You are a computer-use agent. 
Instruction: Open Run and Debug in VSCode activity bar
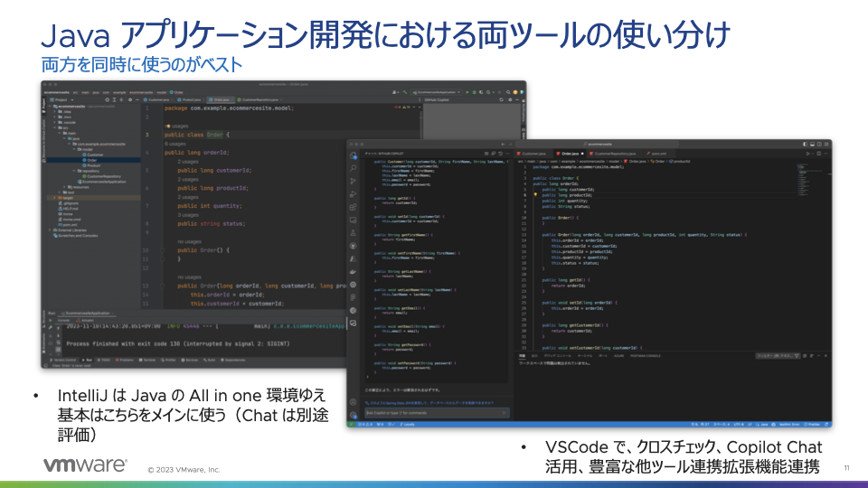(354, 194)
